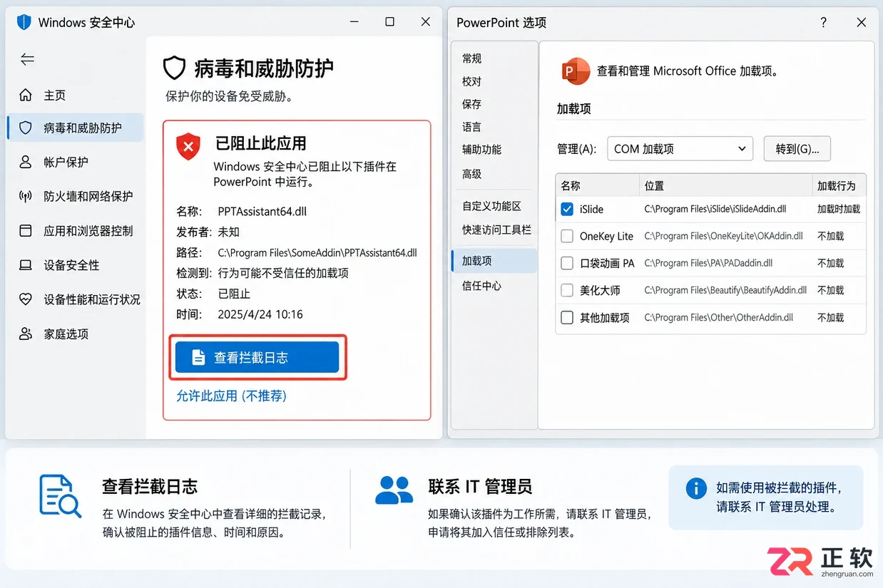Minimize the Windows 安全中心 window
The height and width of the screenshot is (588, 883).
click(354, 22)
